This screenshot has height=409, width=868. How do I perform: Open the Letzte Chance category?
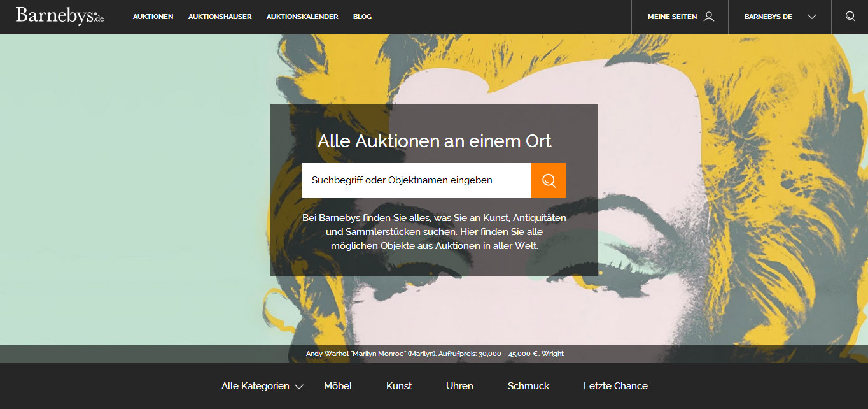pyautogui.click(x=615, y=386)
